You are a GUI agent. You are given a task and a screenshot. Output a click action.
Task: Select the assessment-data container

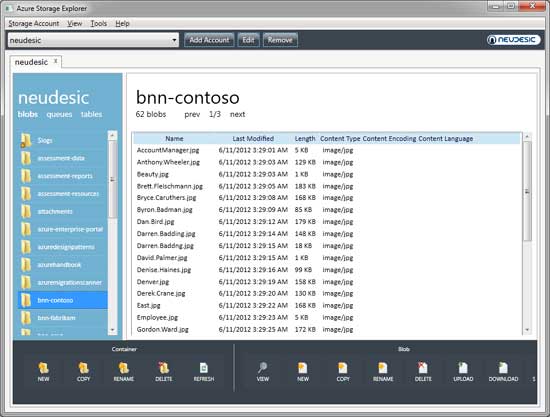point(63,158)
